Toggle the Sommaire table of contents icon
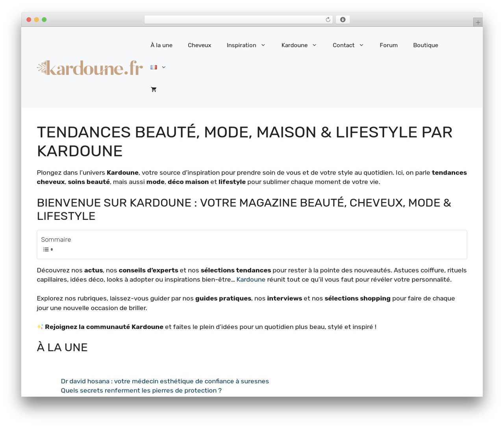Viewport: 504px width, 427px height. [48, 249]
